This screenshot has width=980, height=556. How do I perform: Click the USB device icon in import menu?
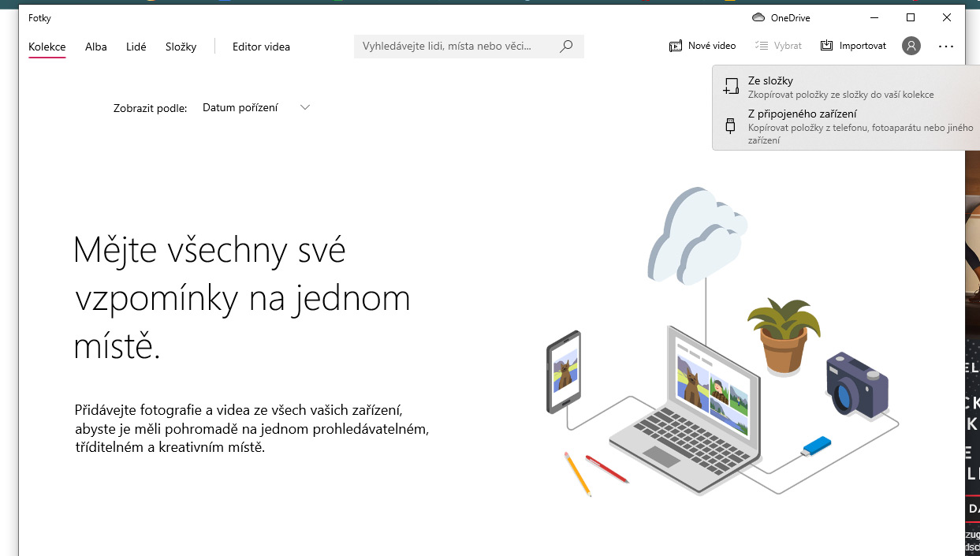pos(731,125)
